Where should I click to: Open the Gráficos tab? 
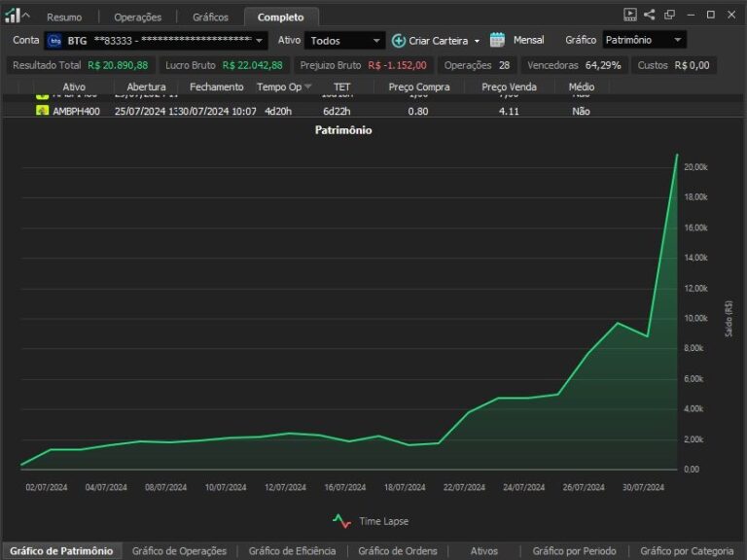pos(210,17)
